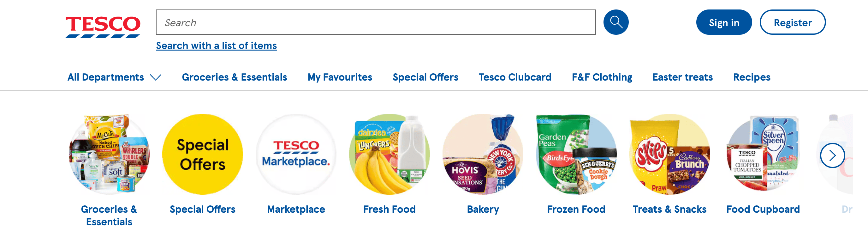Image resolution: width=868 pixels, height=237 pixels.
Task: Select Easter treats in the navigation
Action: (682, 77)
